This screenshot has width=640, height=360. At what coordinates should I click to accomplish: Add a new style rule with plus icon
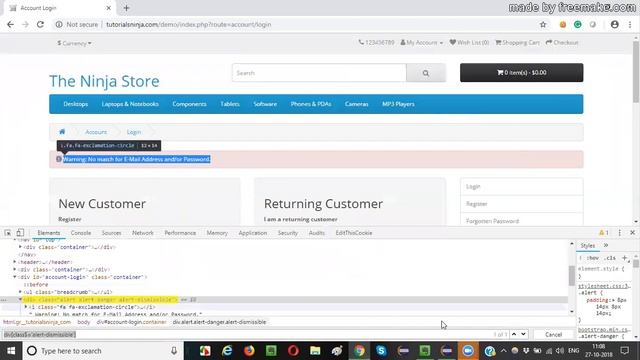coord(624,258)
